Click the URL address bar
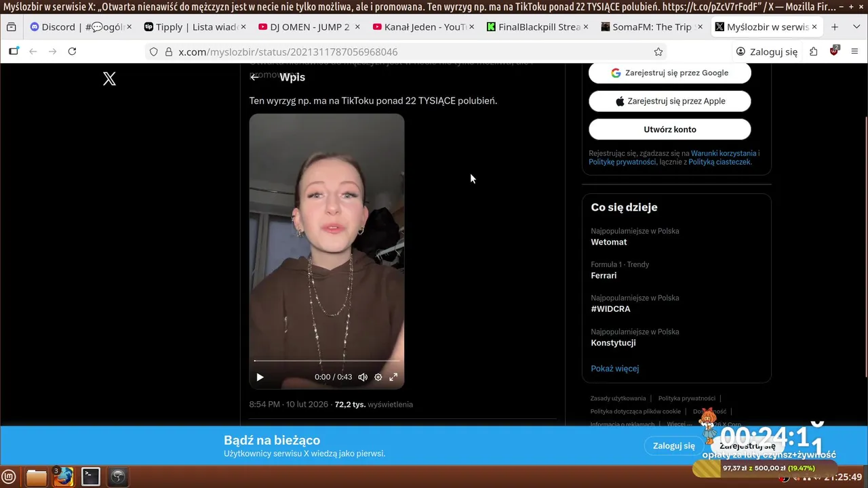Image resolution: width=868 pixels, height=488 pixels. tap(407, 52)
